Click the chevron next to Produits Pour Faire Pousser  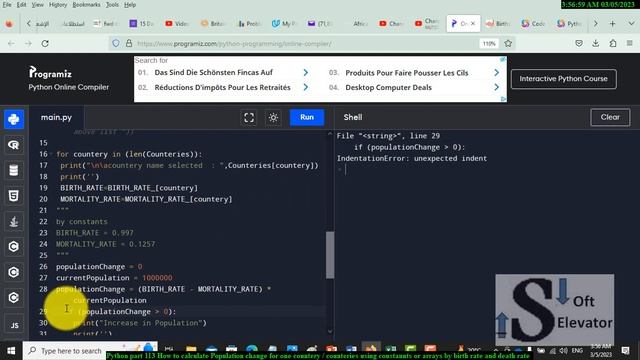click(496, 72)
